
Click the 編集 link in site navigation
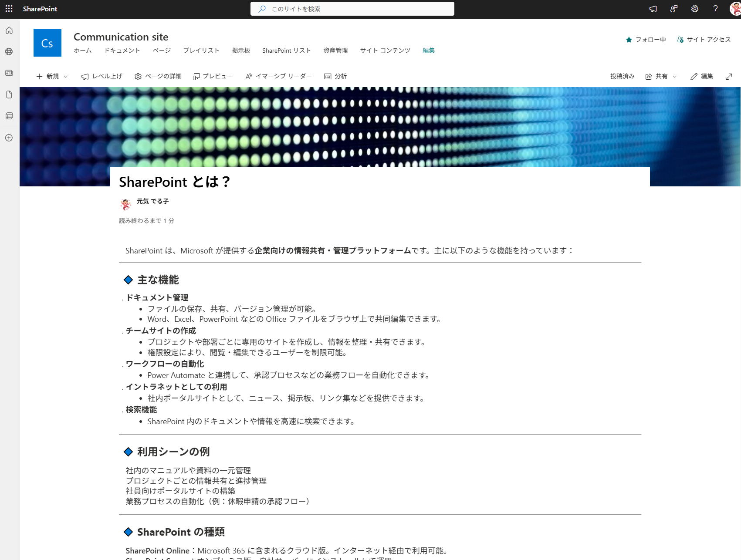pyautogui.click(x=429, y=51)
